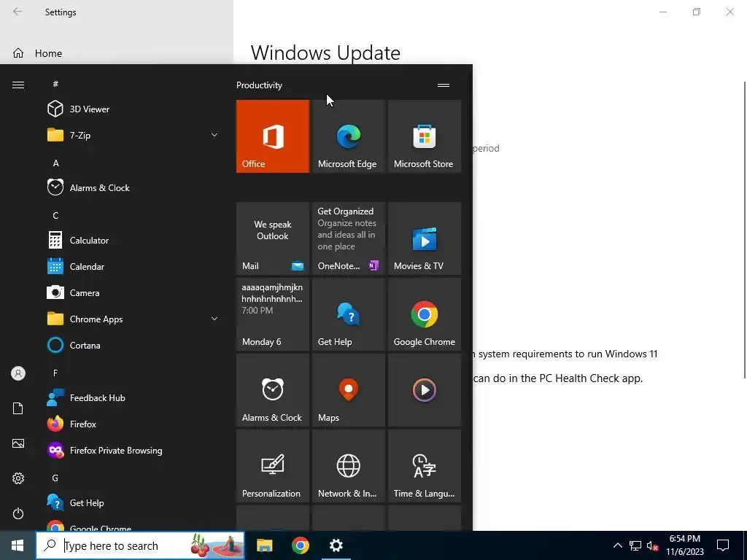Jump to the G letter group
Image resolution: width=747 pixels, height=560 pixels.
click(x=55, y=478)
